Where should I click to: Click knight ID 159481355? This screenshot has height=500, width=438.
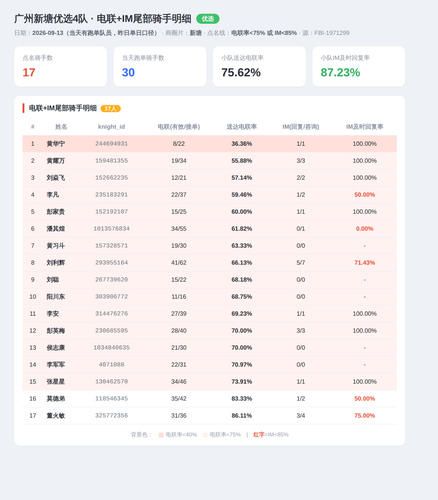tap(111, 161)
